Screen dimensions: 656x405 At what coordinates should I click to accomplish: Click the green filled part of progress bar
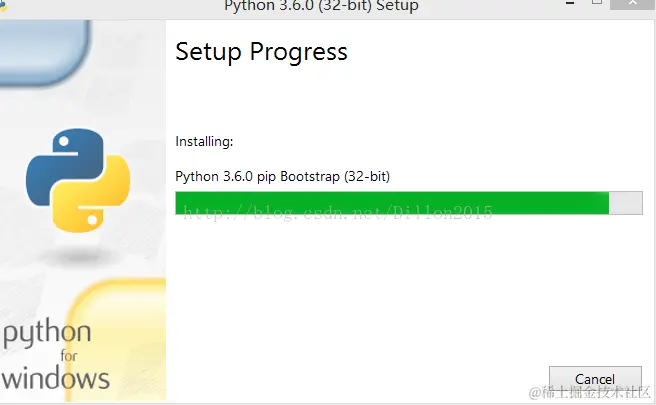[392, 203]
